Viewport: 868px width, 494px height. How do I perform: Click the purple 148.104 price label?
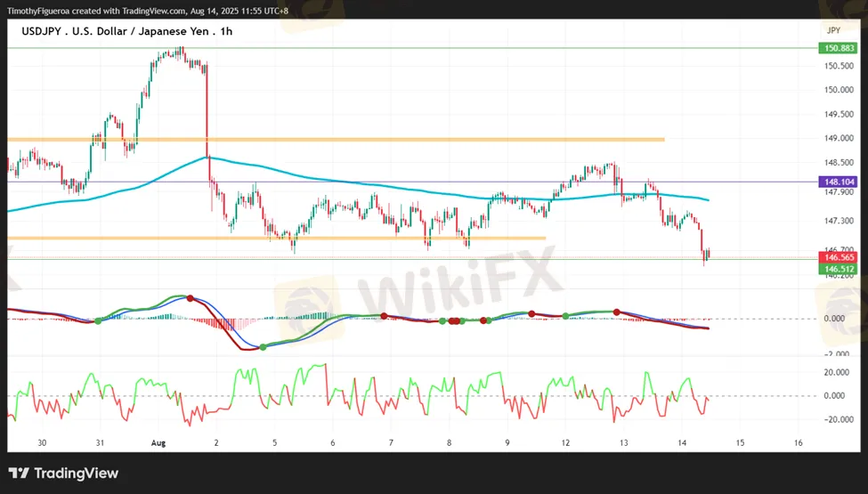click(839, 182)
